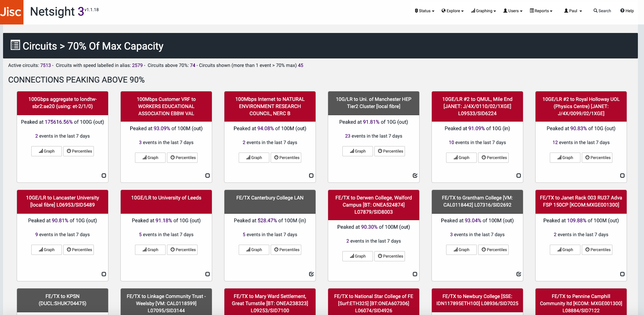Click the circuits shown count 45
Viewport: 644px width, 315px height.
tap(301, 65)
